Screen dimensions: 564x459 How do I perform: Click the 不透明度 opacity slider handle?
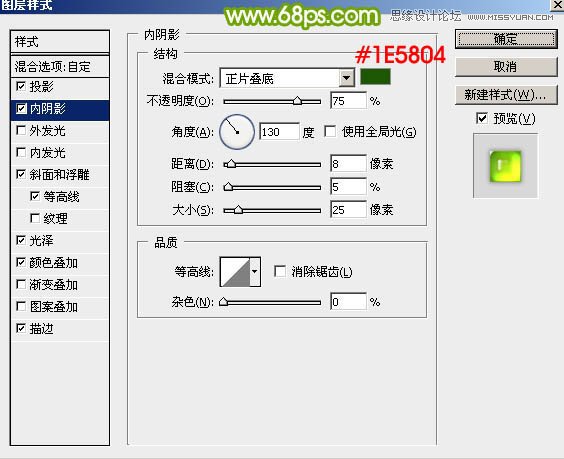tap(297, 101)
